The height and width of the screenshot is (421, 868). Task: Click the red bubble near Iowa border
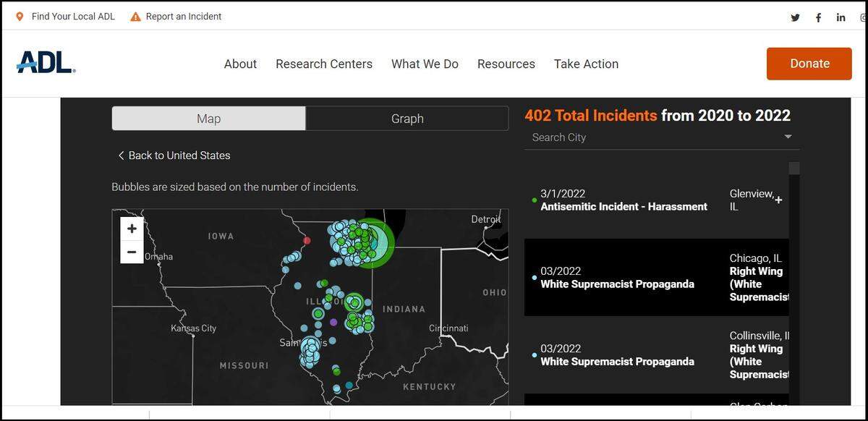pyautogui.click(x=307, y=240)
